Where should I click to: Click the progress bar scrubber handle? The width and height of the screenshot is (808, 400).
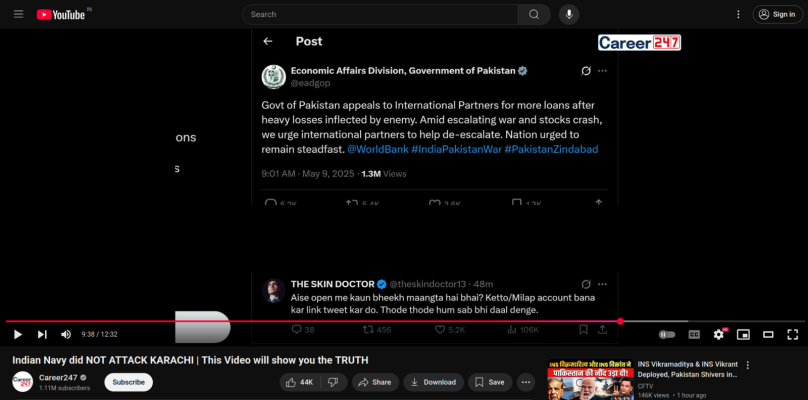coord(620,321)
